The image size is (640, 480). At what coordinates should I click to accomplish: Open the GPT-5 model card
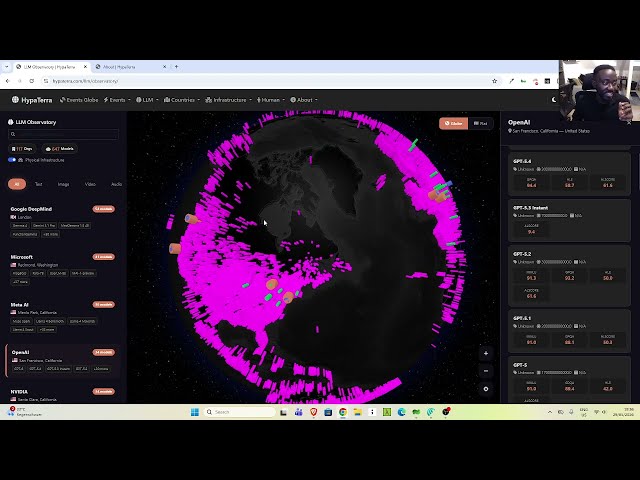point(569,380)
